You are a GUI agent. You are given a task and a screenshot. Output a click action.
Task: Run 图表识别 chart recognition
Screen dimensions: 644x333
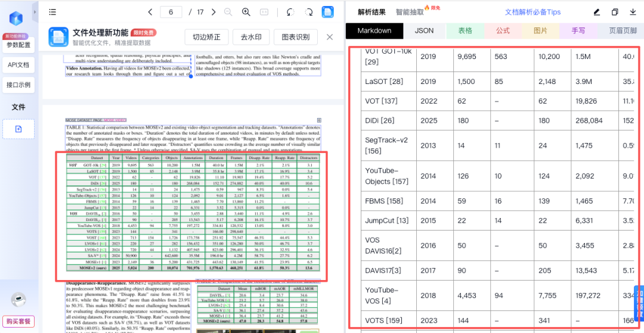pos(296,38)
